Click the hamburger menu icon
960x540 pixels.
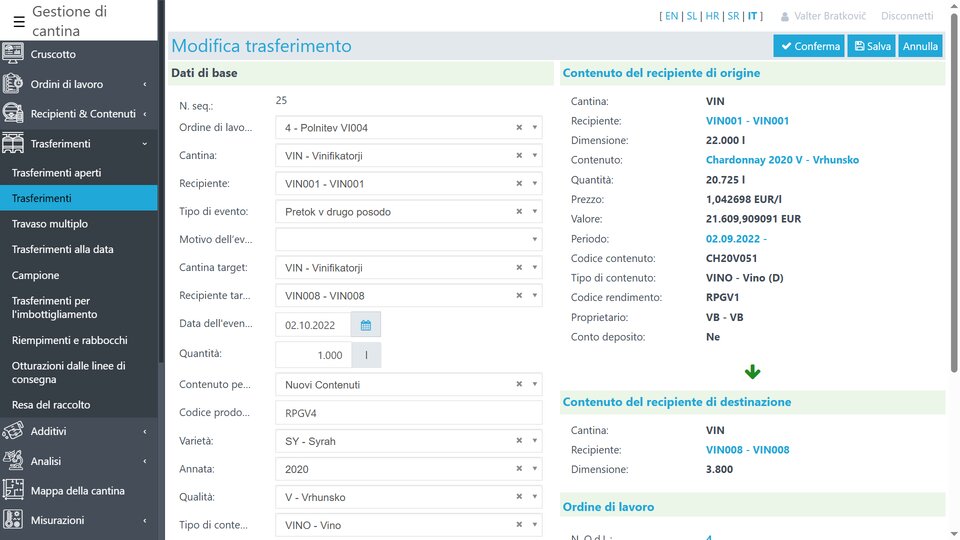(18, 21)
